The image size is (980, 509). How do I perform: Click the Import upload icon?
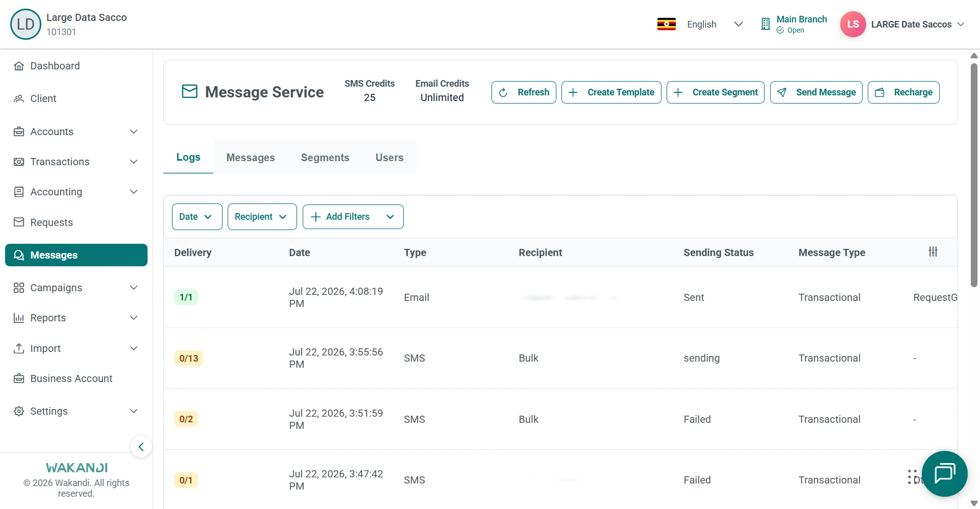[x=19, y=348]
